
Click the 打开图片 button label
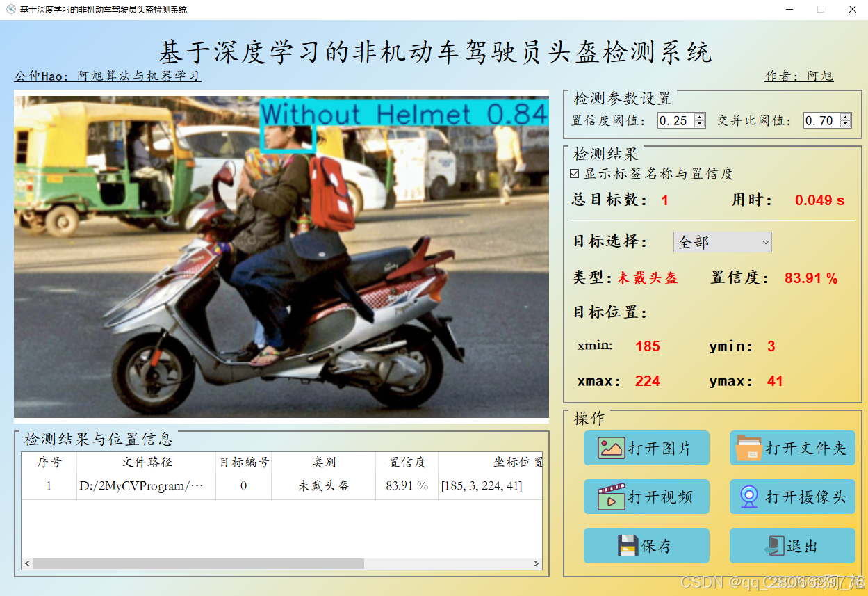coord(660,449)
